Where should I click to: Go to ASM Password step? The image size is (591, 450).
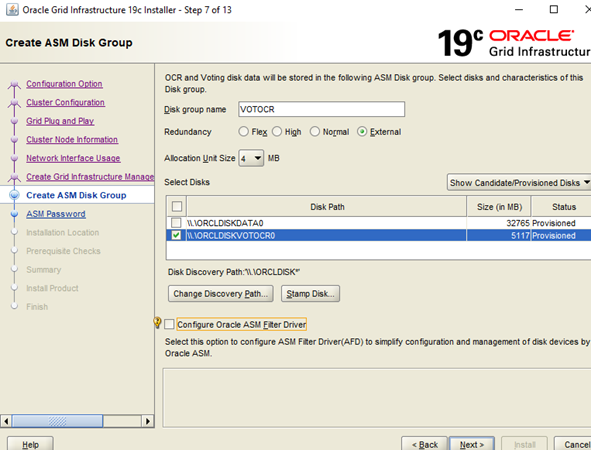tap(56, 214)
